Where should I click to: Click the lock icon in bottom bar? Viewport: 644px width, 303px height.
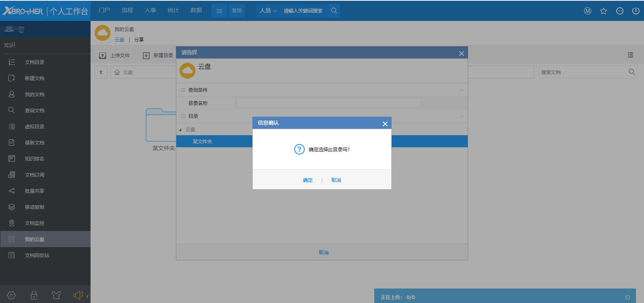pos(34,295)
